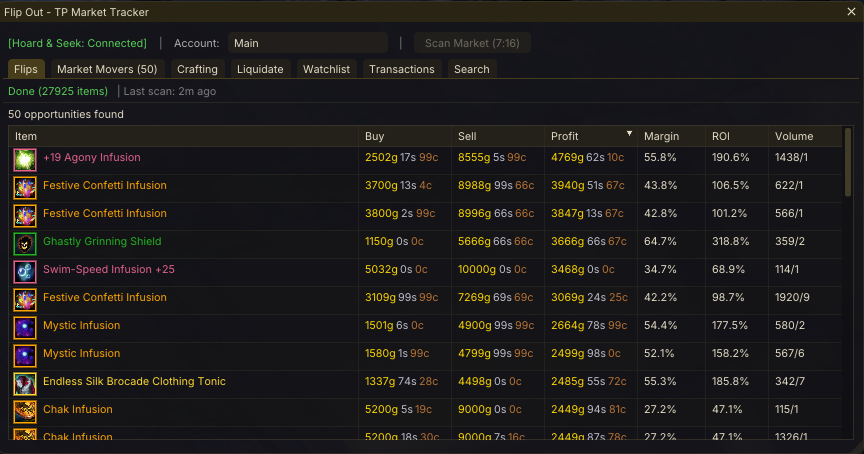The image size is (864, 454).
Task: Sort by the Margin column header
Action: coord(671,136)
